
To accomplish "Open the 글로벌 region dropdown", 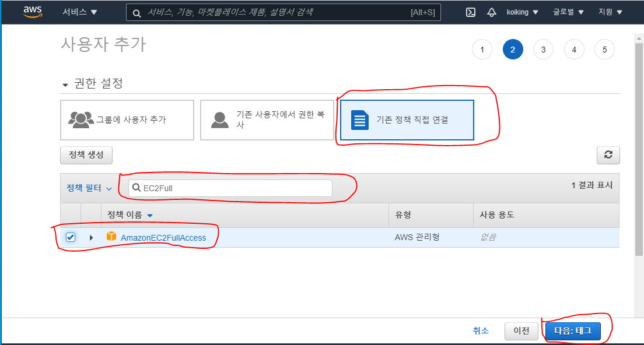I will tap(568, 12).
